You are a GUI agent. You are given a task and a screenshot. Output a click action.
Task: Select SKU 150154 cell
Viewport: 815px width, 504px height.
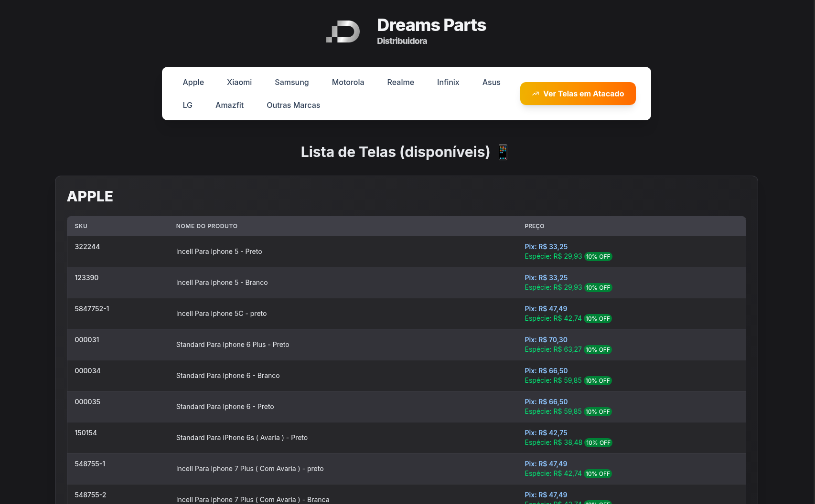pos(86,433)
